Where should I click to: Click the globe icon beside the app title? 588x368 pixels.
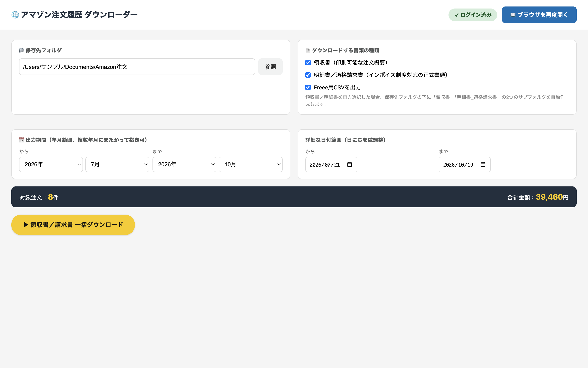pyautogui.click(x=15, y=15)
